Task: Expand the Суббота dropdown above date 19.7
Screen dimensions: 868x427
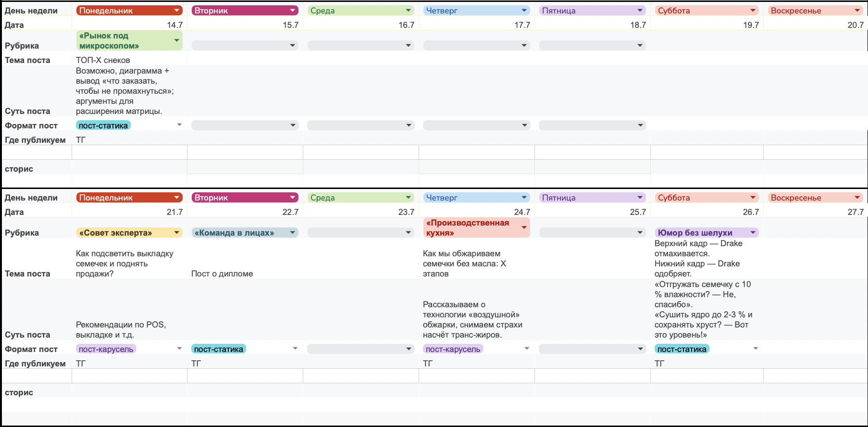Action: coord(753,11)
